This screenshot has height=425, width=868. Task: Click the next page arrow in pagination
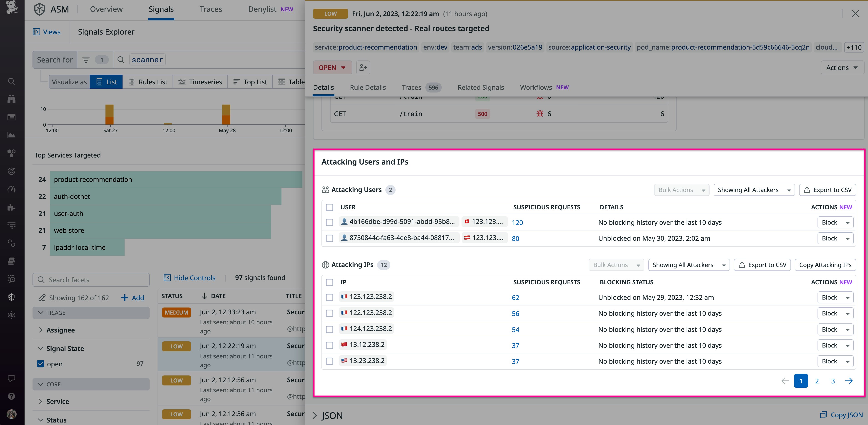(849, 381)
